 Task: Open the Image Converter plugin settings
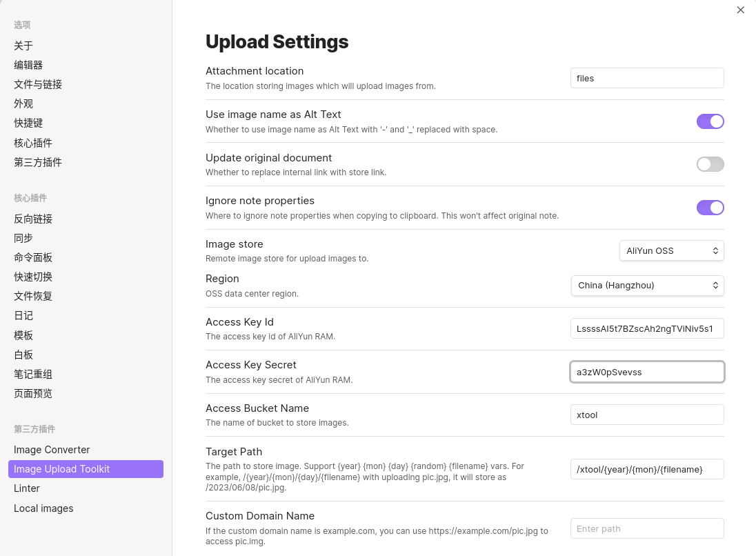click(x=52, y=450)
